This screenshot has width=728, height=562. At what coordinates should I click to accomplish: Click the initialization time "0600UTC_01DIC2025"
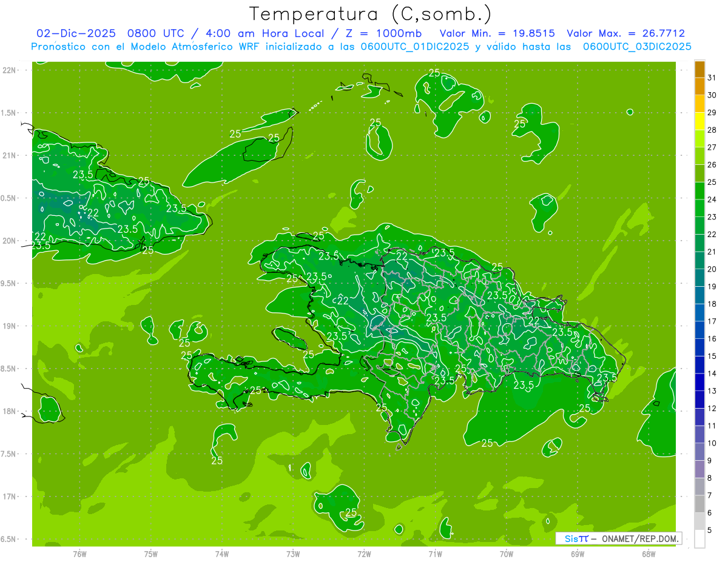point(414,47)
